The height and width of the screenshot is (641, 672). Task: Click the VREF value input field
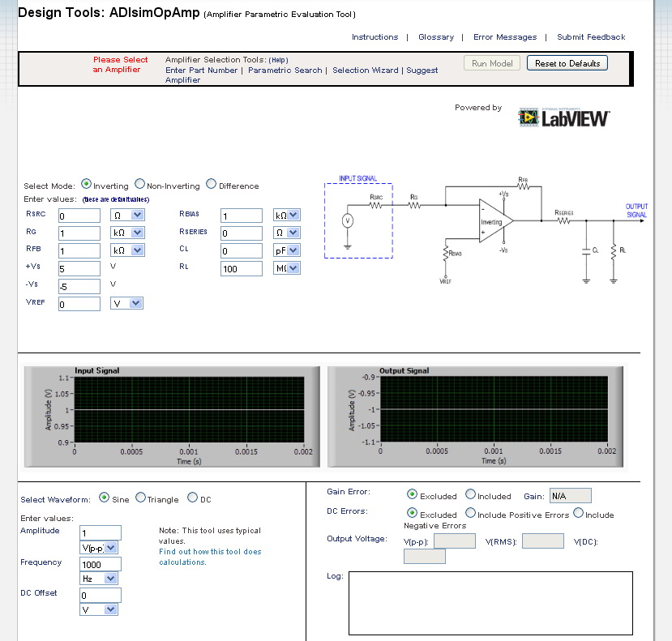(79, 304)
